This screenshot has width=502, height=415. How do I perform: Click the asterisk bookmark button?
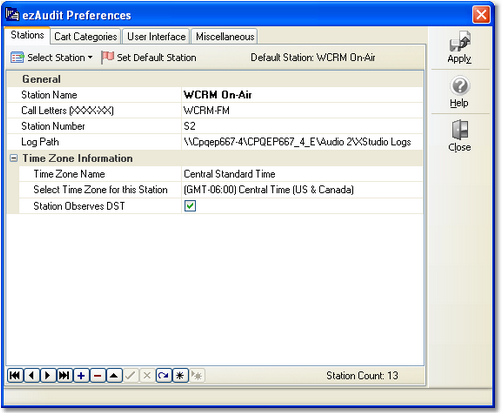(180, 376)
